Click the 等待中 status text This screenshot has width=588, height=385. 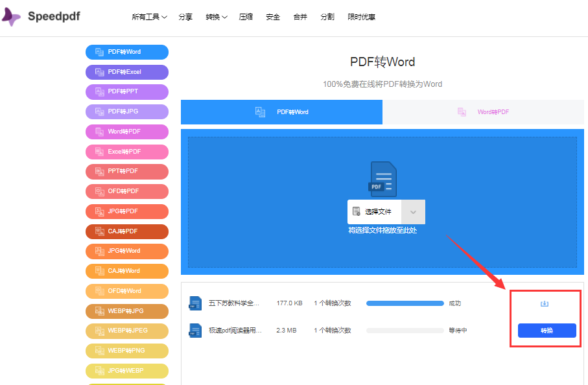[458, 331]
